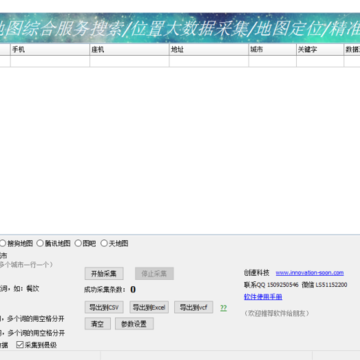This screenshot has width=360, height=360.
Task: Sort by the 地址 column header
Action: point(209,50)
